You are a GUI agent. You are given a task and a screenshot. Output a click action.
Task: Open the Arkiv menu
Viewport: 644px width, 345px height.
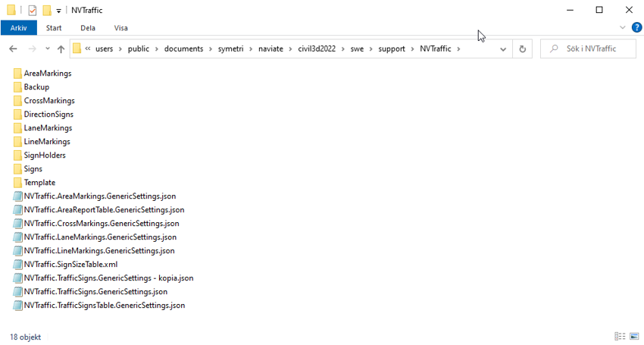[x=18, y=28]
